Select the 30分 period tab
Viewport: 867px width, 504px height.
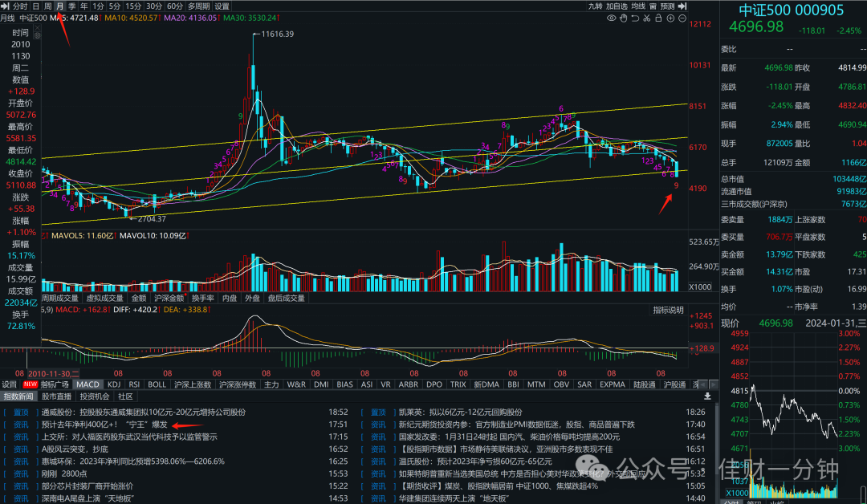point(154,6)
